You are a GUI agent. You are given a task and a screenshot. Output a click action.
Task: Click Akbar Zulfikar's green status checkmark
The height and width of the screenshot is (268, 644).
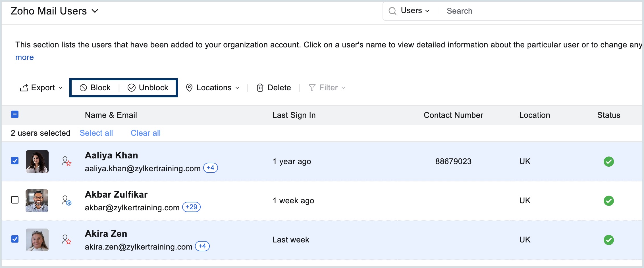(608, 201)
